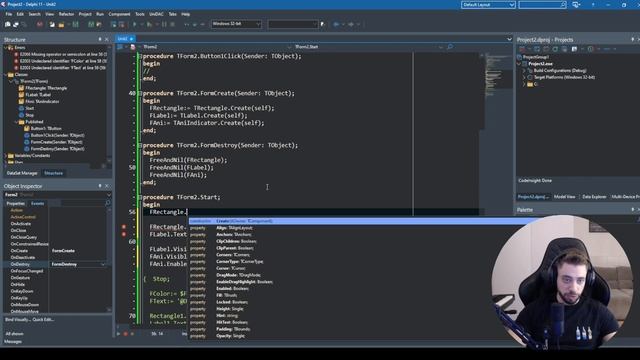Click the back navigation arrow in toolbar
This screenshot has width=640, height=360.
point(336,24)
